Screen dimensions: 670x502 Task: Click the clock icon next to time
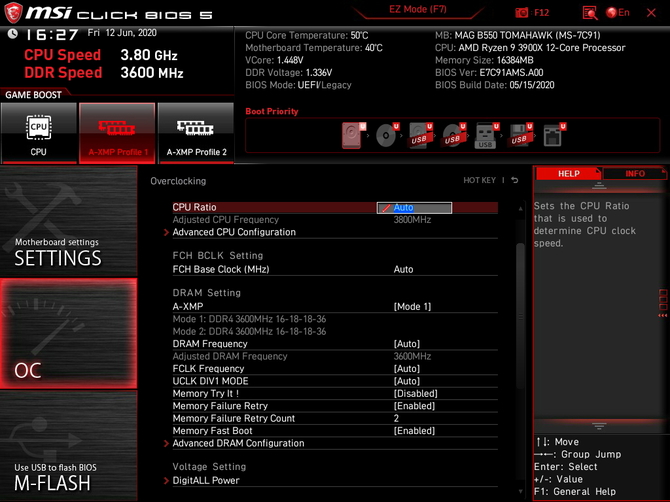point(12,33)
